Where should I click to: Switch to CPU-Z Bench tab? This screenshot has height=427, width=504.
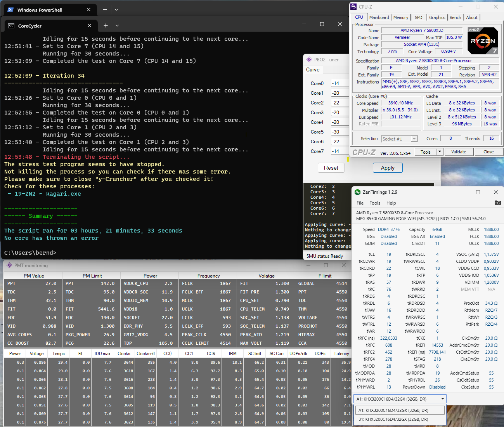pyautogui.click(x=455, y=17)
